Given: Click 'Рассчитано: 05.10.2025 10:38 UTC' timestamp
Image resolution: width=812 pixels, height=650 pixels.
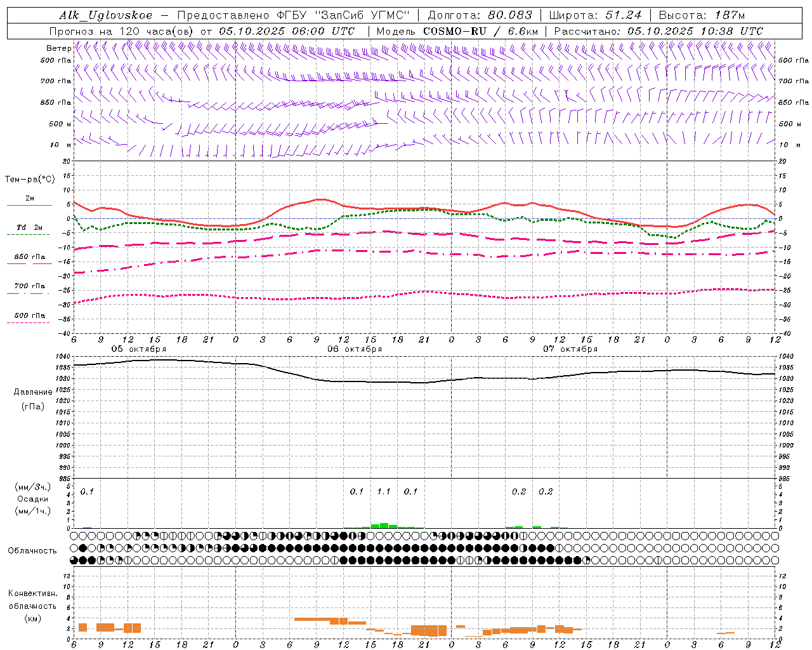Looking at the screenshot, I should coord(658,30).
